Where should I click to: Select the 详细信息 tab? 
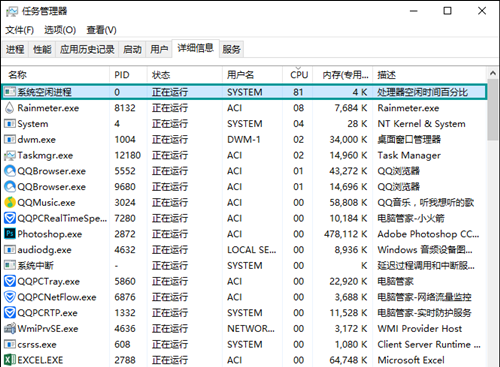pyautogui.click(x=195, y=48)
